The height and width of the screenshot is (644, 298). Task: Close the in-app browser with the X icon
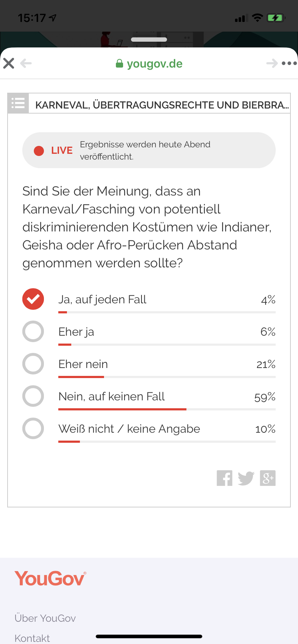(x=9, y=64)
